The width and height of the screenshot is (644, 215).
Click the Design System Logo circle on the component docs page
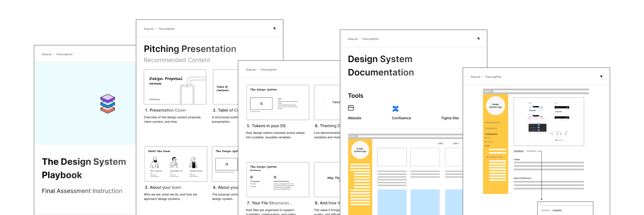pos(495,106)
